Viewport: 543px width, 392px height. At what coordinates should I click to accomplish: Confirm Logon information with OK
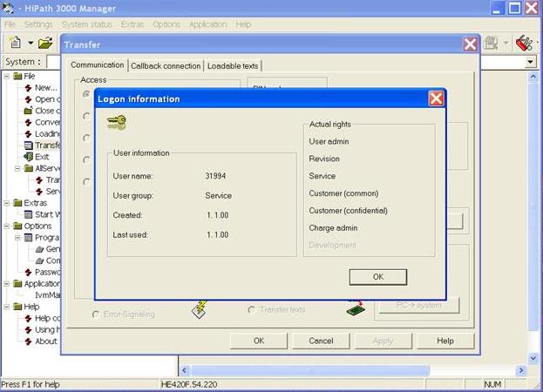[377, 277]
